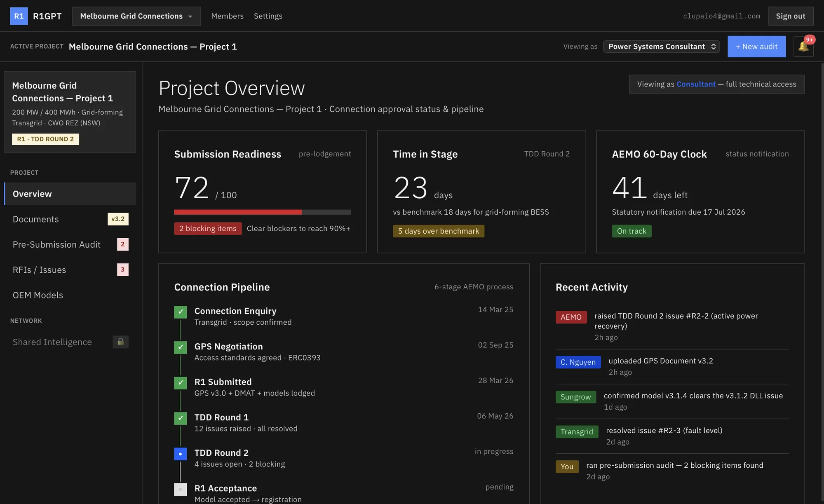Click the Submission Readiness progress bar
The width and height of the screenshot is (824, 504).
[263, 212]
